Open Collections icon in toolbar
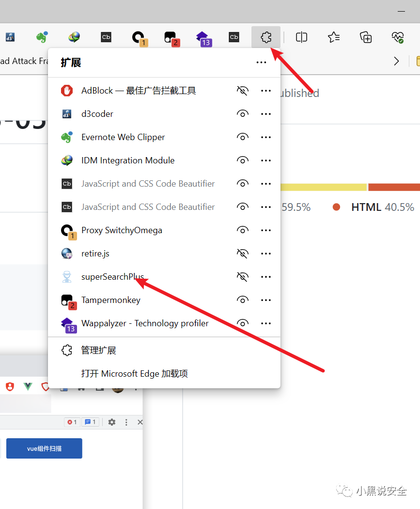This screenshot has width=420, height=509. coord(366,37)
